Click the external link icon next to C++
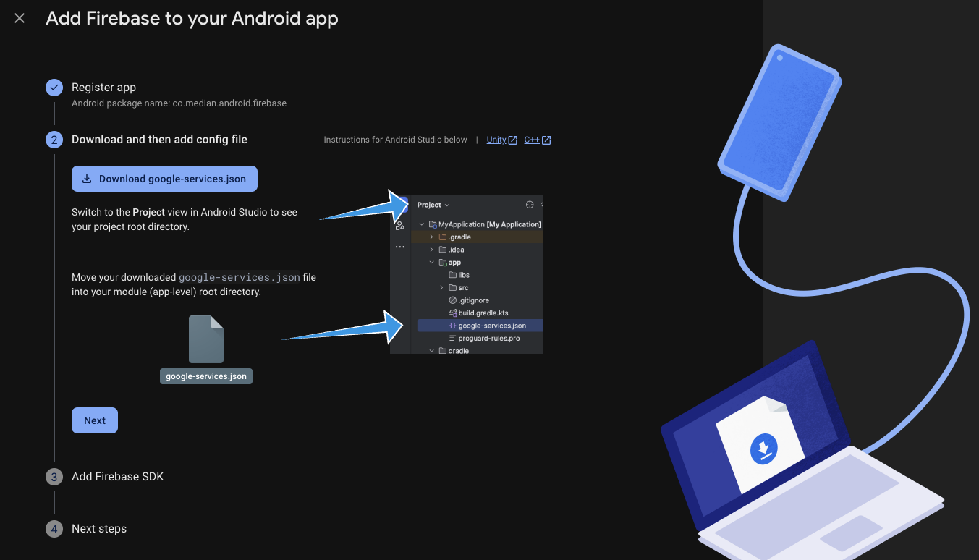979x560 pixels. (546, 140)
